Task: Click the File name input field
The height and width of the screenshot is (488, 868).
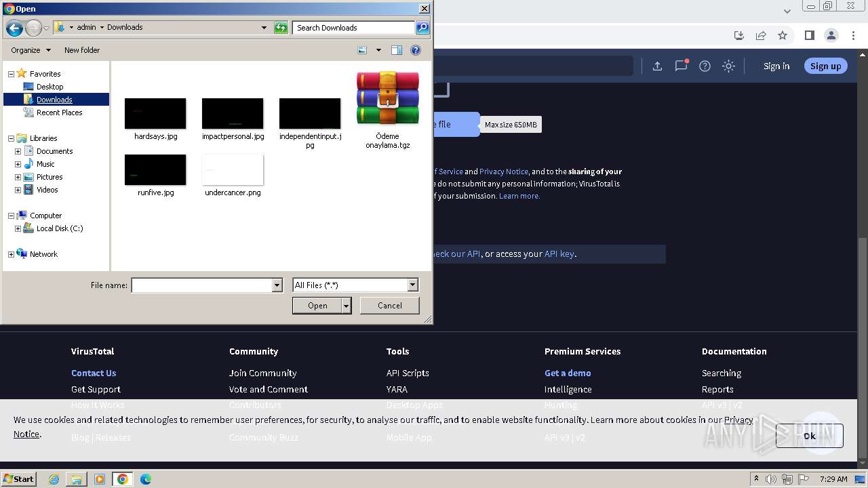Action: point(202,285)
